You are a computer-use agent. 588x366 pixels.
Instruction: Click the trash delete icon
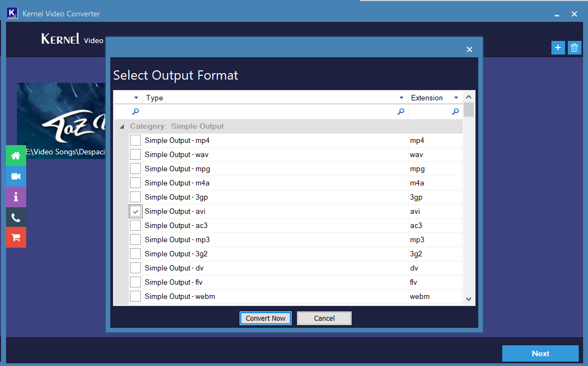[574, 47]
